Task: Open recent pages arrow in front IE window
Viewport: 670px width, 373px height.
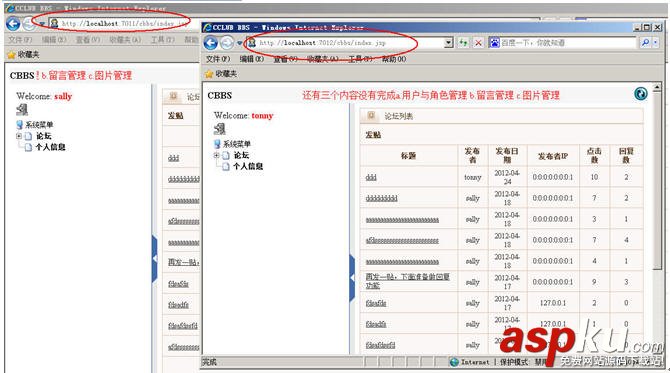Action: (x=239, y=43)
